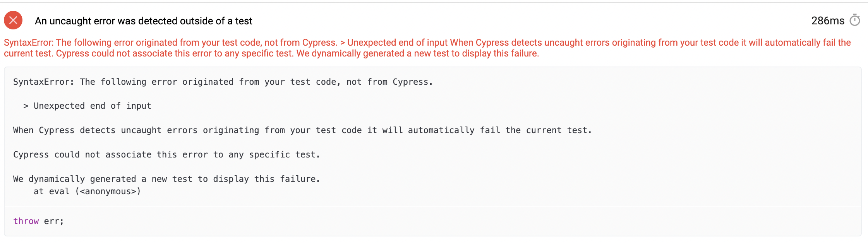This screenshot has height=243, width=868.
Task: Click the red failed test X icon
Action: tap(13, 20)
